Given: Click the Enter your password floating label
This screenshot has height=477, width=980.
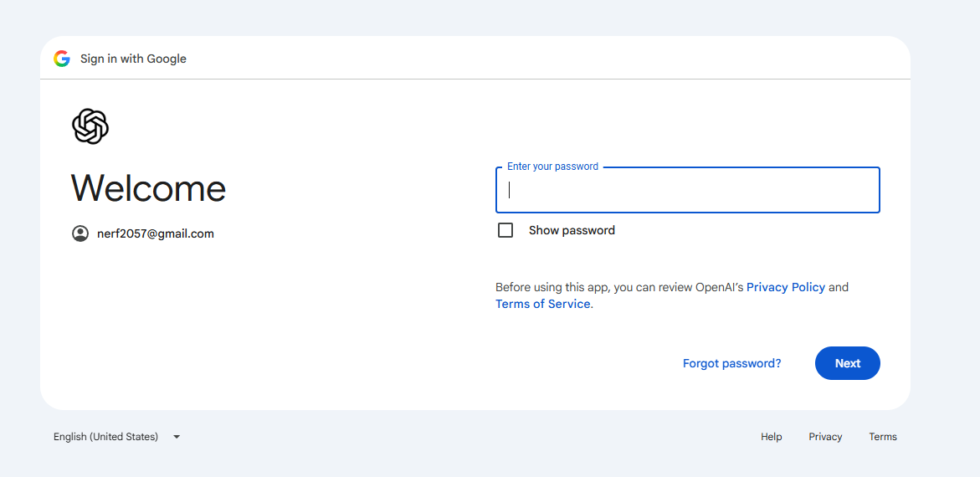Looking at the screenshot, I should tap(552, 167).
